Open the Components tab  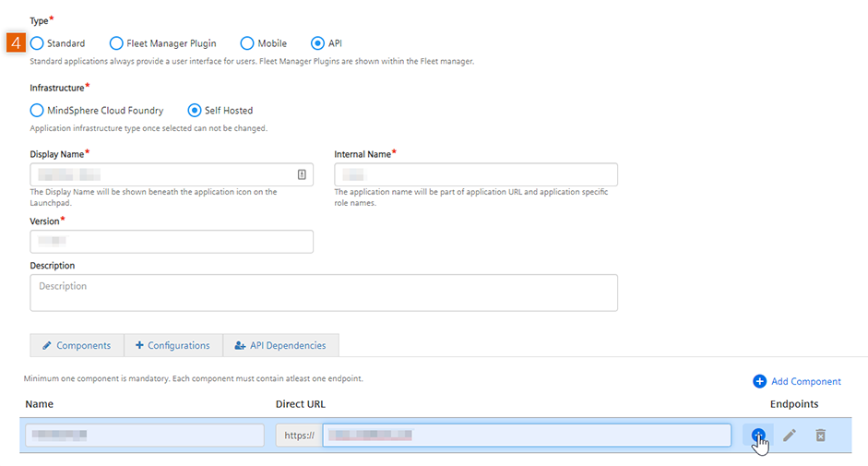(x=77, y=345)
